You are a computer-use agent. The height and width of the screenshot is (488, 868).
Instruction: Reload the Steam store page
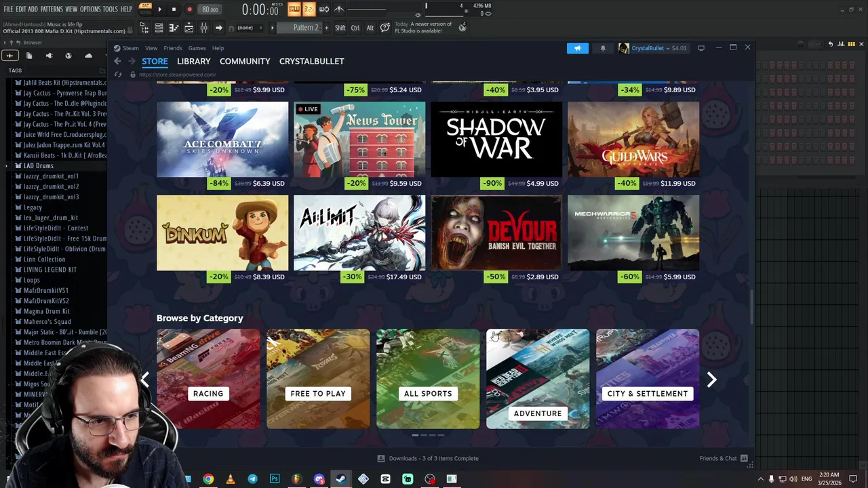[x=117, y=75]
